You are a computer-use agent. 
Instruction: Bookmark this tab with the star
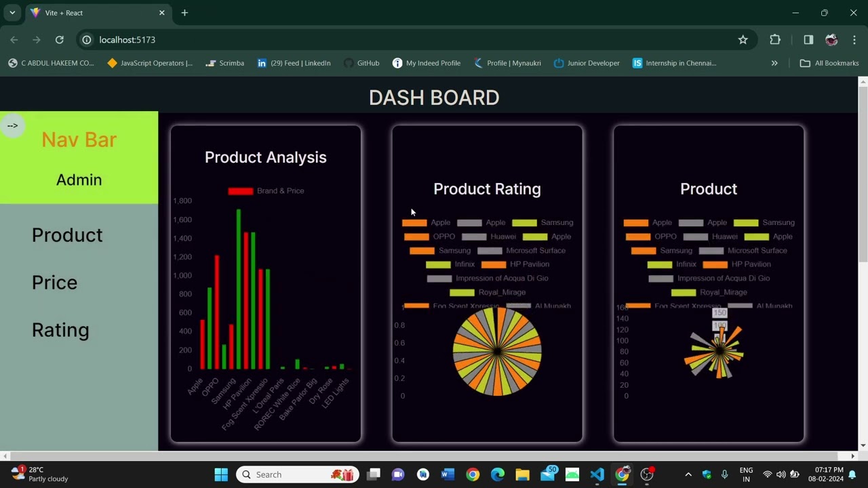(x=743, y=40)
